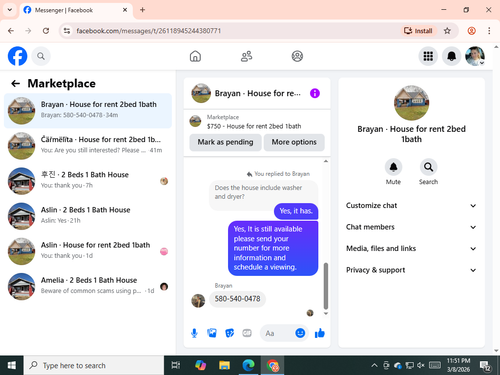500x375 pixels.
Task: Open Chrome three-dot menu
Action: [489, 31]
